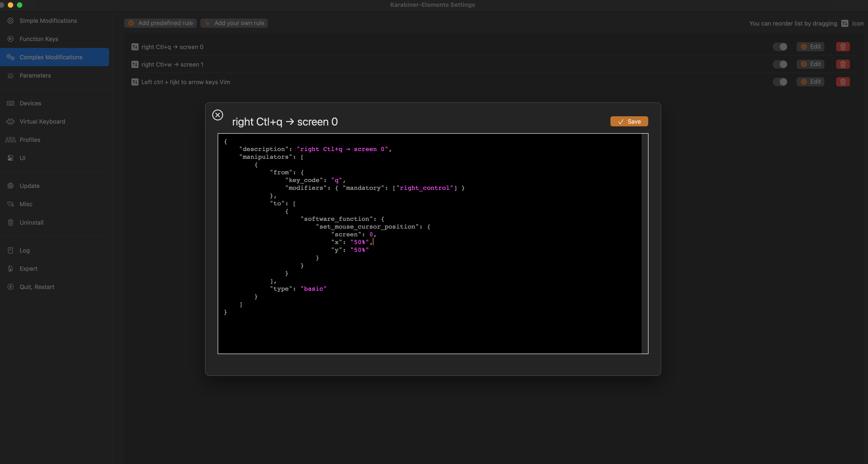Image resolution: width=868 pixels, height=464 pixels.
Task: Open the Parameters section
Action: (35, 76)
